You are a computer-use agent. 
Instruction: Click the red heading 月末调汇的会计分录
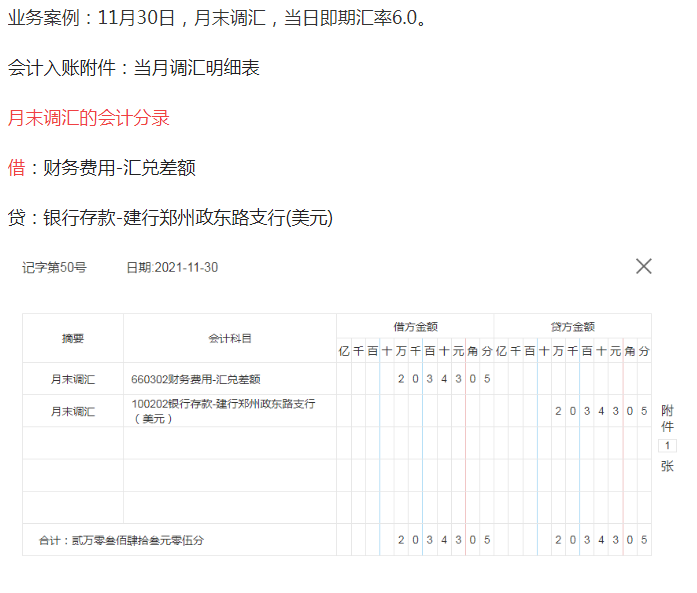(x=88, y=118)
